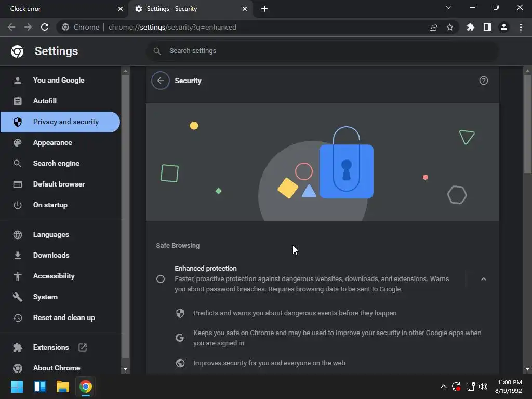The height and width of the screenshot is (399, 532).
Task: Open the tab search chevron in title bar
Action: 448,7
